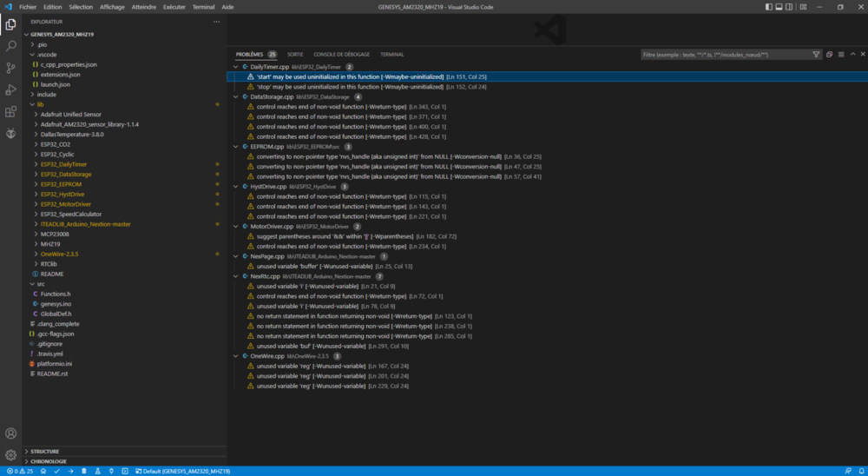
Task: Expand the .pio folder
Action: (x=32, y=44)
